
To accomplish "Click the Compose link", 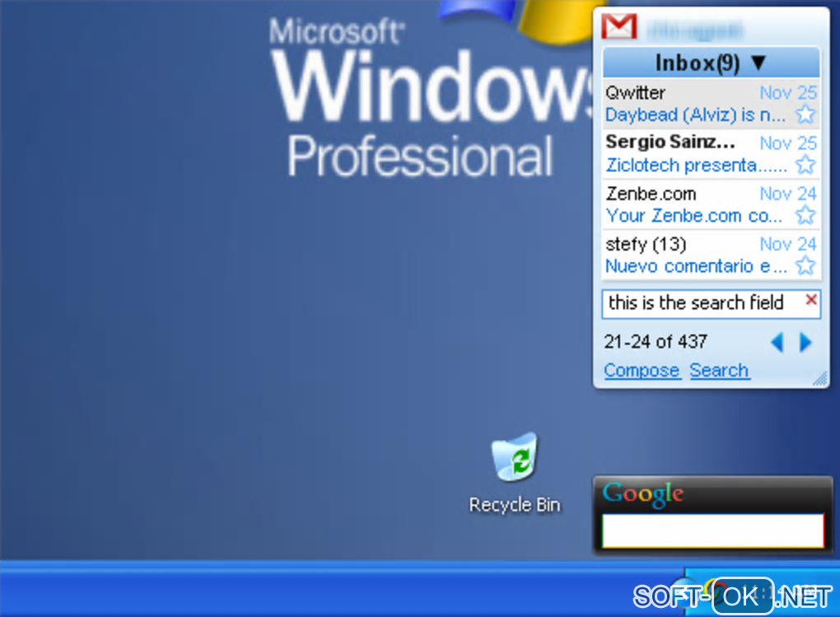I will 642,371.
